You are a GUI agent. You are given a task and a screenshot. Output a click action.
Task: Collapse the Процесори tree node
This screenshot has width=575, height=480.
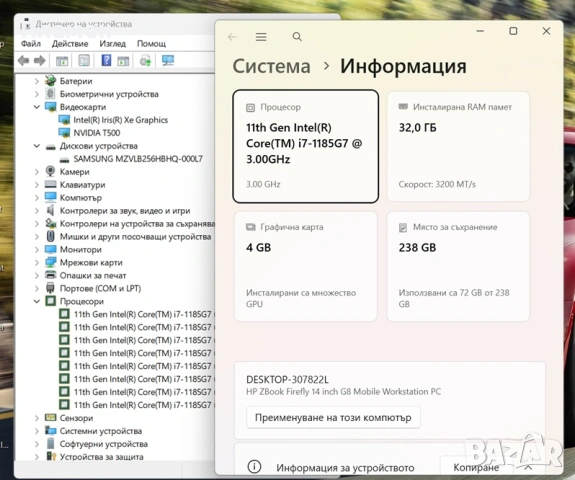[37, 301]
